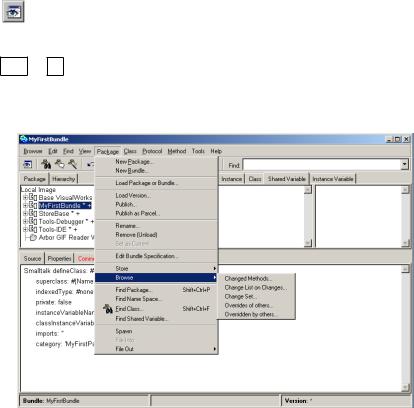Open the Protocol menu

[152, 151]
